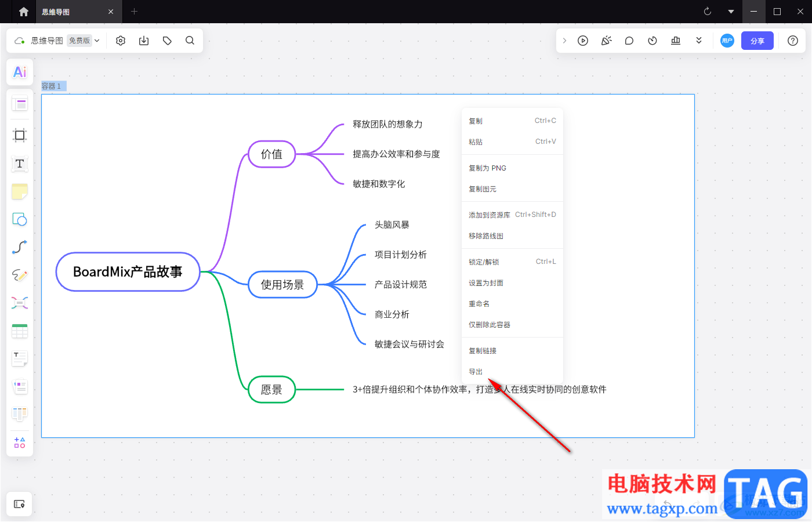
Task: Select 复制为 PNG menu entry
Action: pos(512,168)
